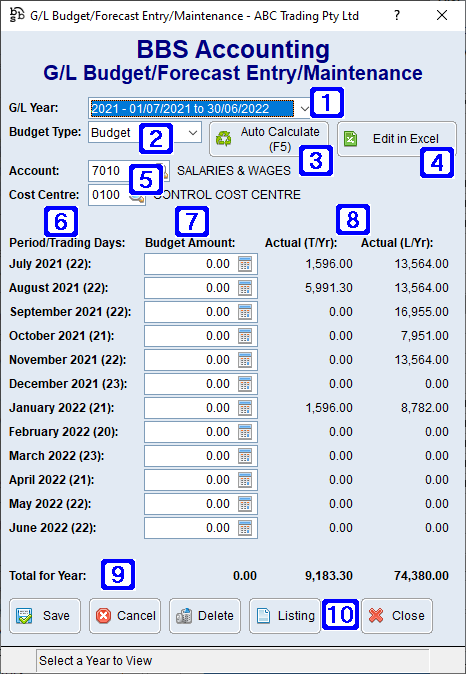
Task: Open calculator icon for May 2022 budget
Action: click(245, 505)
